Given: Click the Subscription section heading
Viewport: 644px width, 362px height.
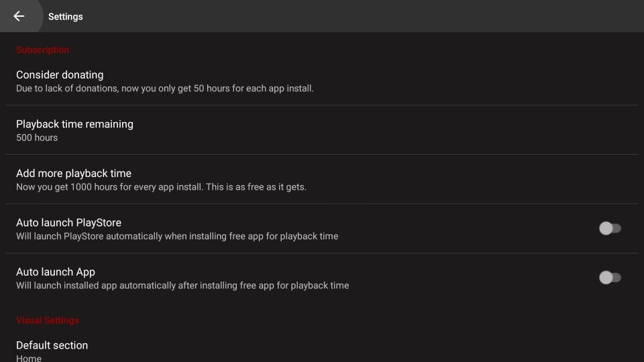Looking at the screenshot, I should click(x=42, y=50).
